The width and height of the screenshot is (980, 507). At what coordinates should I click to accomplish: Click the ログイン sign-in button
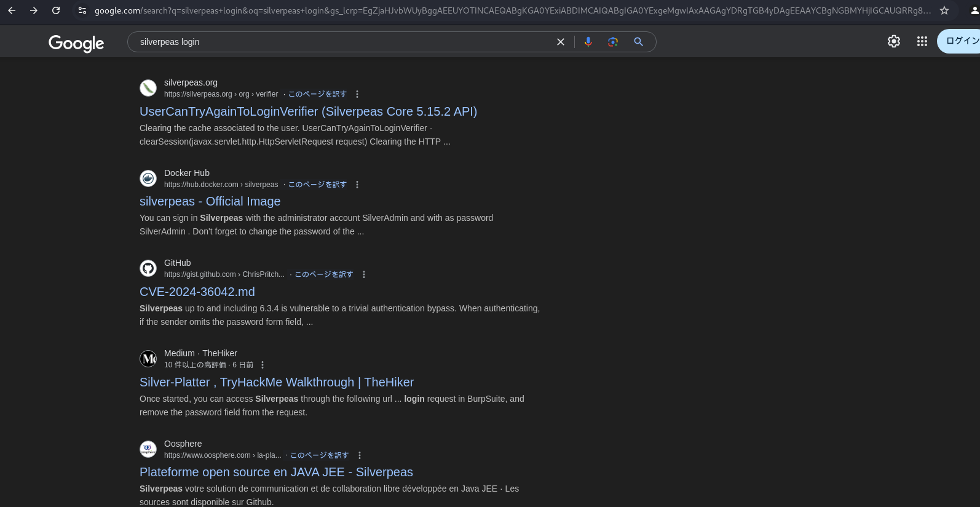coord(959,41)
